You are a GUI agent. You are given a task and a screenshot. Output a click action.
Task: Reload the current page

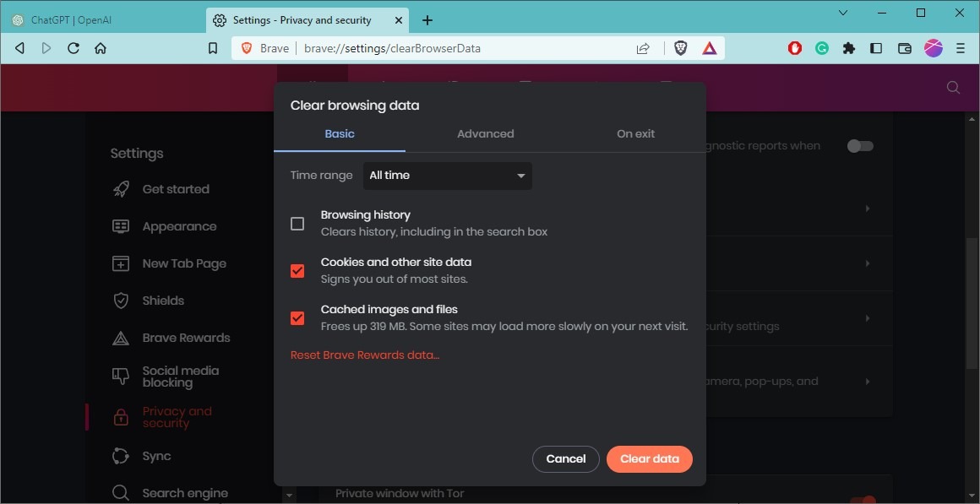pos(73,48)
